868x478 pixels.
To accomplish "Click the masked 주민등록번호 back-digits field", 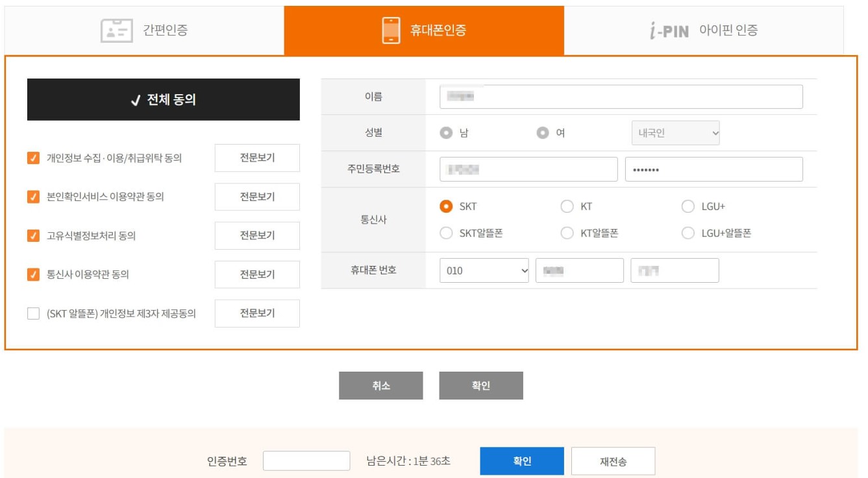I will coord(714,169).
